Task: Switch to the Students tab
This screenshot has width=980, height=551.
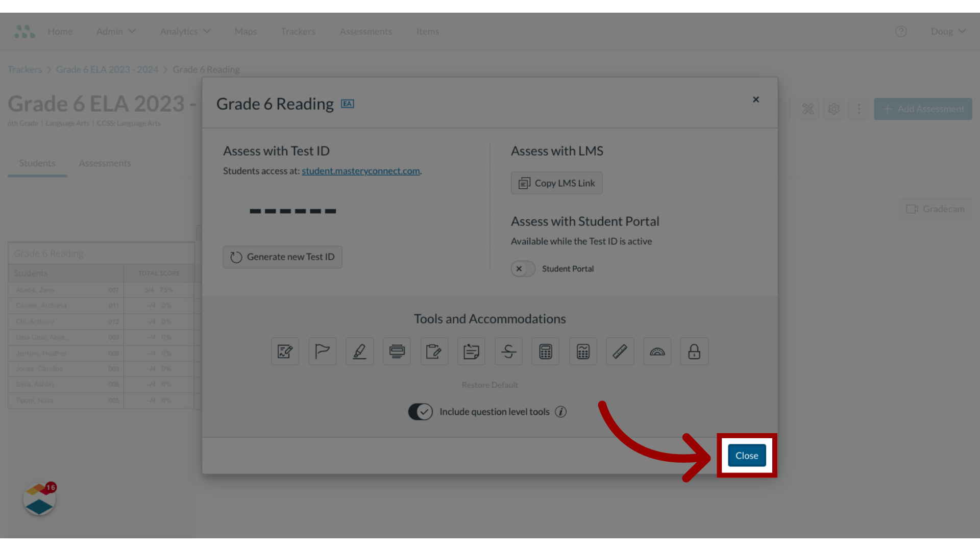Action: (37, 163)
